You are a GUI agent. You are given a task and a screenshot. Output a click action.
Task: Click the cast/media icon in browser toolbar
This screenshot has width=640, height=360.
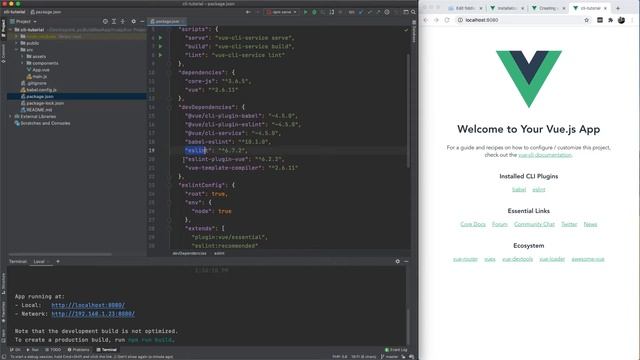pos(600,20)
